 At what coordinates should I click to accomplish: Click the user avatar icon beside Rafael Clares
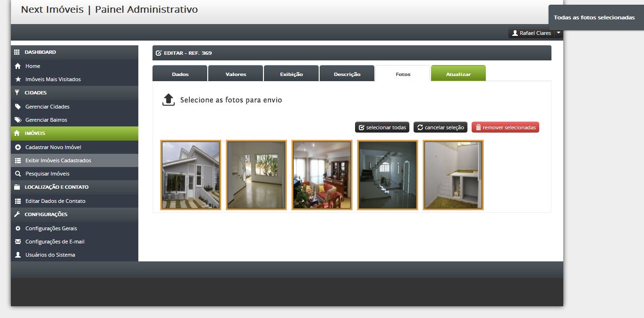[515, 33]
